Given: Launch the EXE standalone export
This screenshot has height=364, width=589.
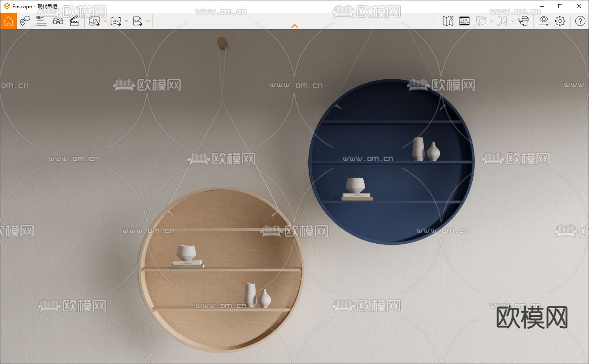Looking at the screenshot, I should 137,21.
